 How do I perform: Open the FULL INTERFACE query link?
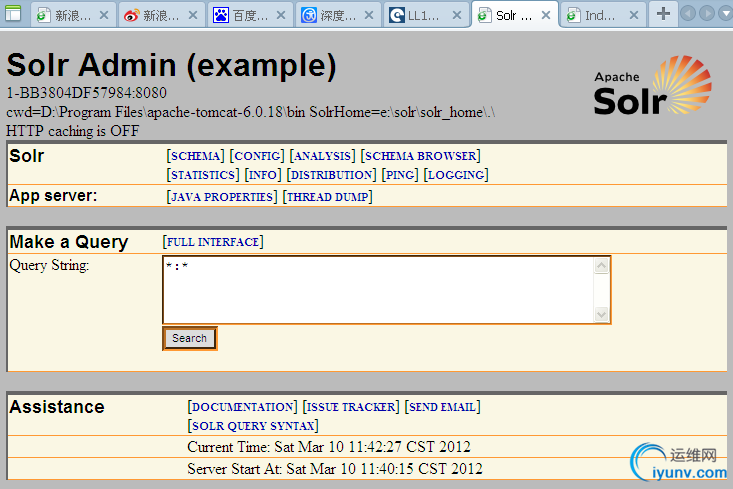[x=213, y=242]
